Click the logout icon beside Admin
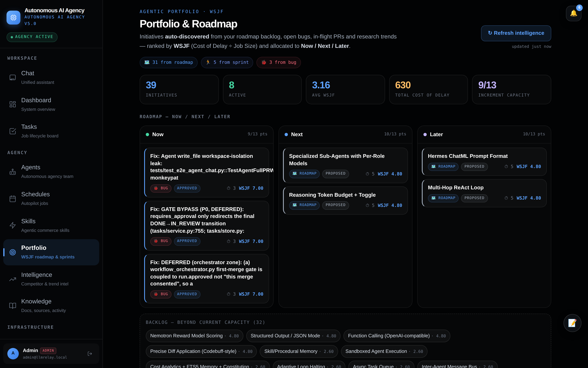The height and width of the screenshot is (368, 588). (x=90, y=354)
